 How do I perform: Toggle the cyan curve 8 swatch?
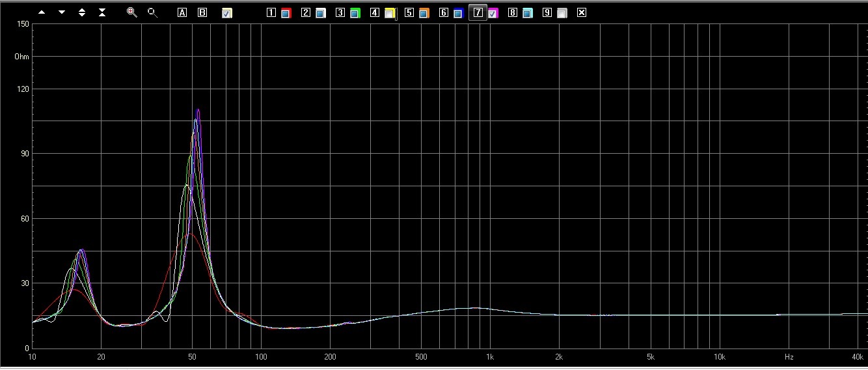click(527, 13)
